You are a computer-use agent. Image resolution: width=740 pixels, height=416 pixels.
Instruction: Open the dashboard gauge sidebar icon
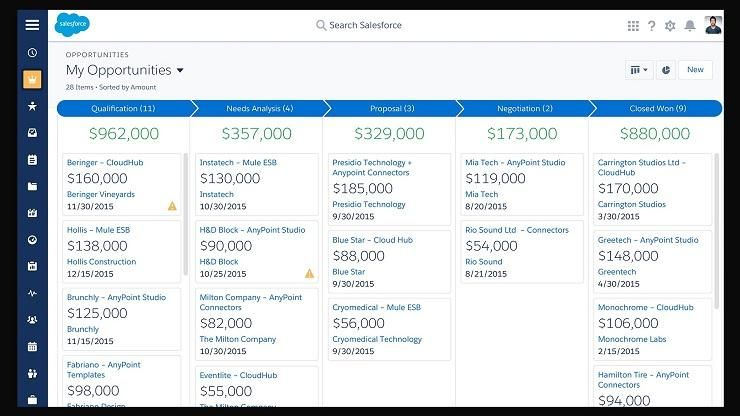pos(32,240)
